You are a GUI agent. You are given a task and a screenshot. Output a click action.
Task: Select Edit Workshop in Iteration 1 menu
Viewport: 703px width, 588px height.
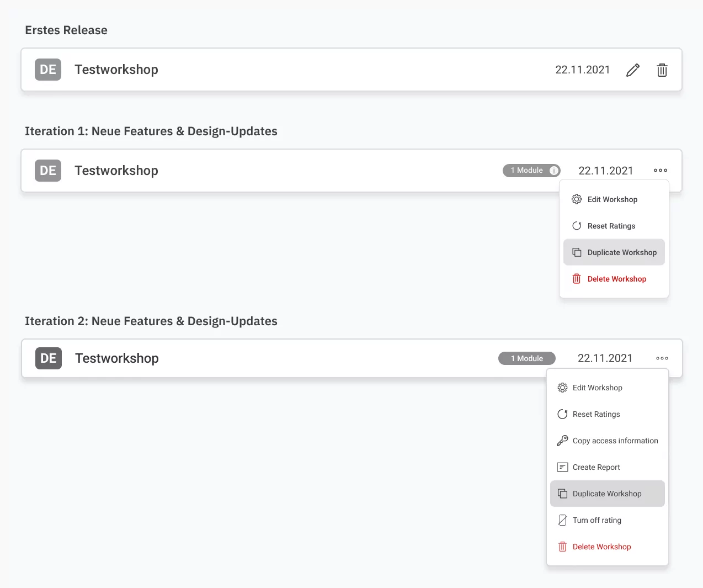coord(613,199)
